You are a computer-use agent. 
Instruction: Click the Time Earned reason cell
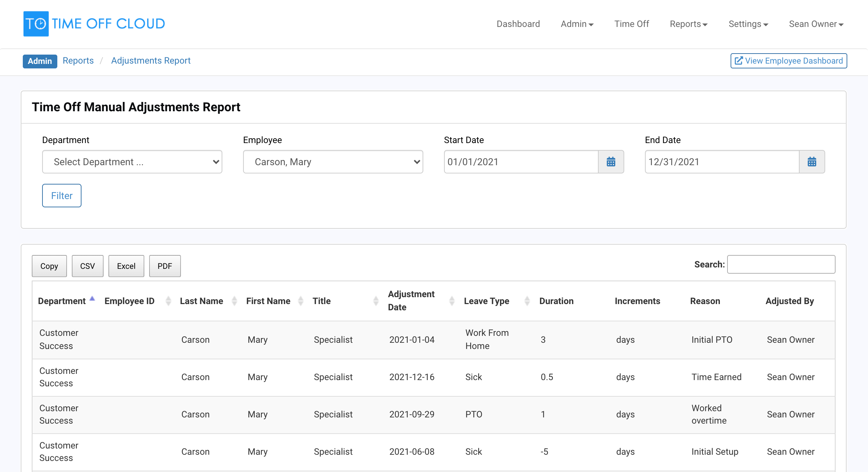coord(716,377)
